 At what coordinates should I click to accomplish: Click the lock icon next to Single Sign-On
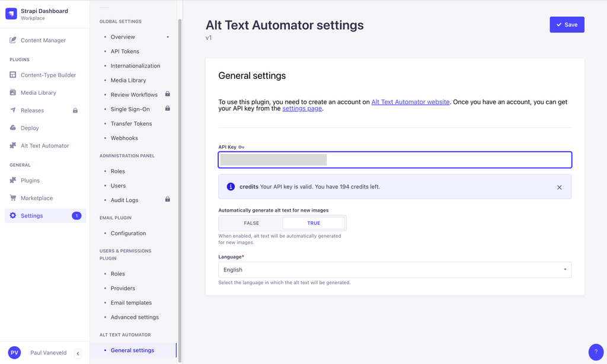(168, 108)
